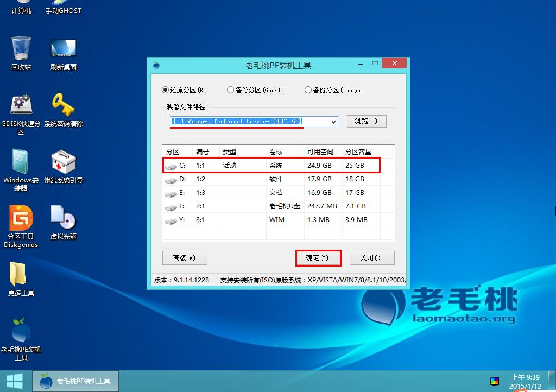This screenshot has width=556, height=392.
Task: Open the 高级(A) advanced options
Action: (185, 258)
